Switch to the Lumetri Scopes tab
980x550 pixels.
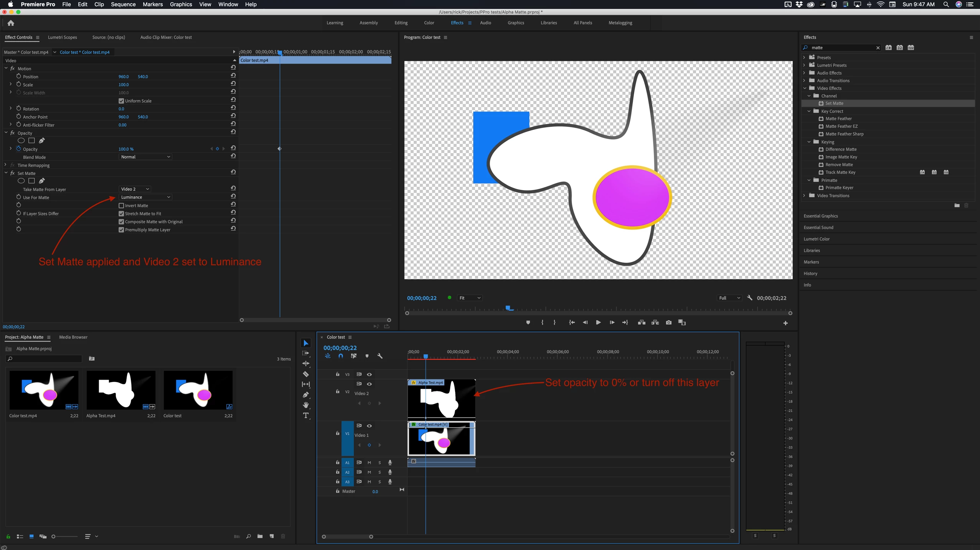tap(62, 37)
